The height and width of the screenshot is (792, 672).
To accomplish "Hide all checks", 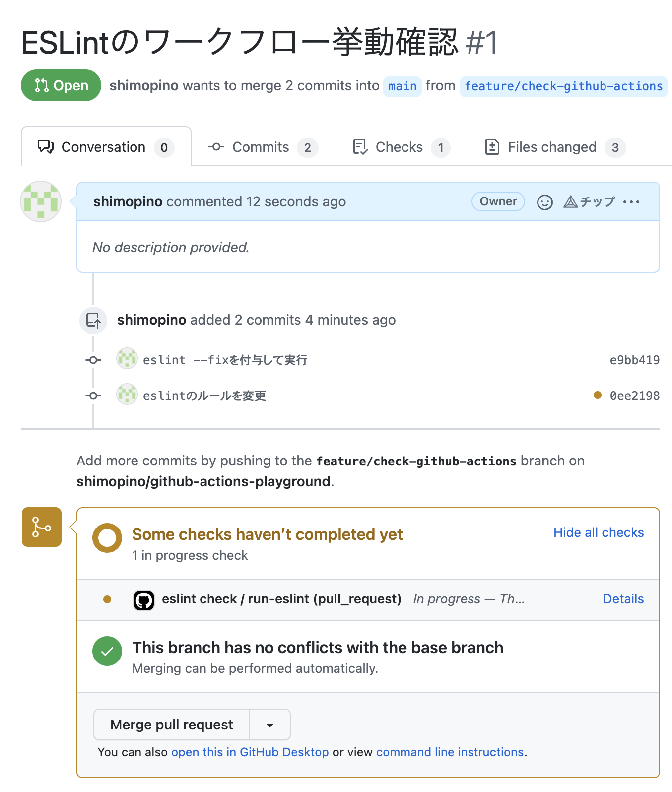I will (x=599, y=532).
